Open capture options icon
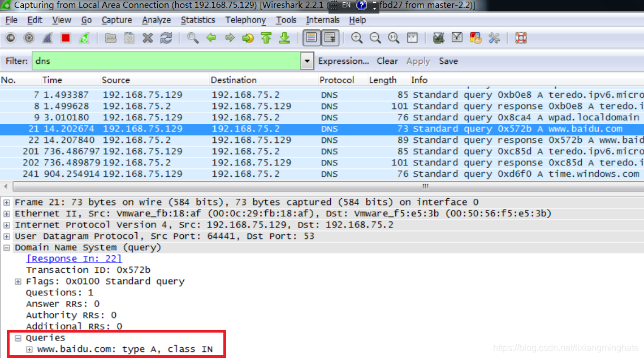The image size is (644, 358). [29, 38]
